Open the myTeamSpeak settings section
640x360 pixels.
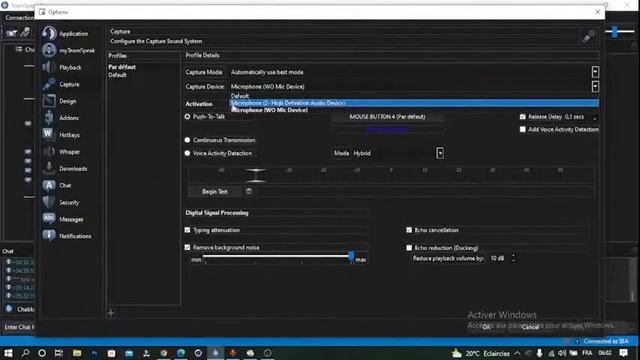69,50
